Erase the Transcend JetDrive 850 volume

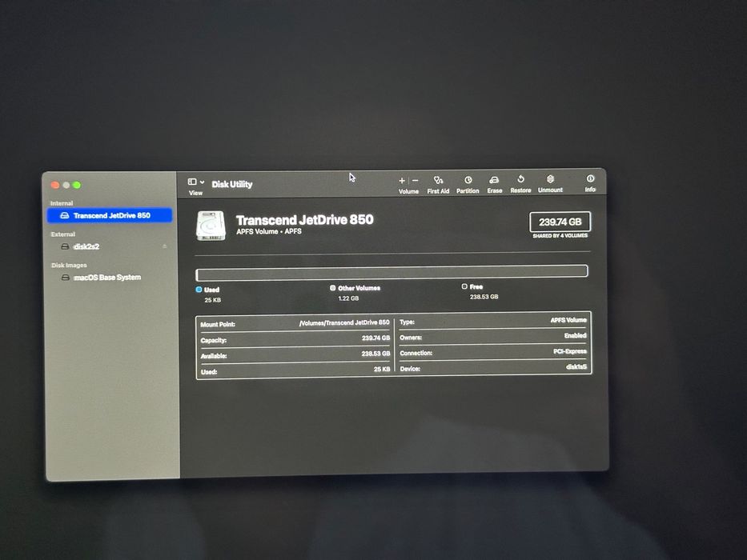(x=495, y=184)
